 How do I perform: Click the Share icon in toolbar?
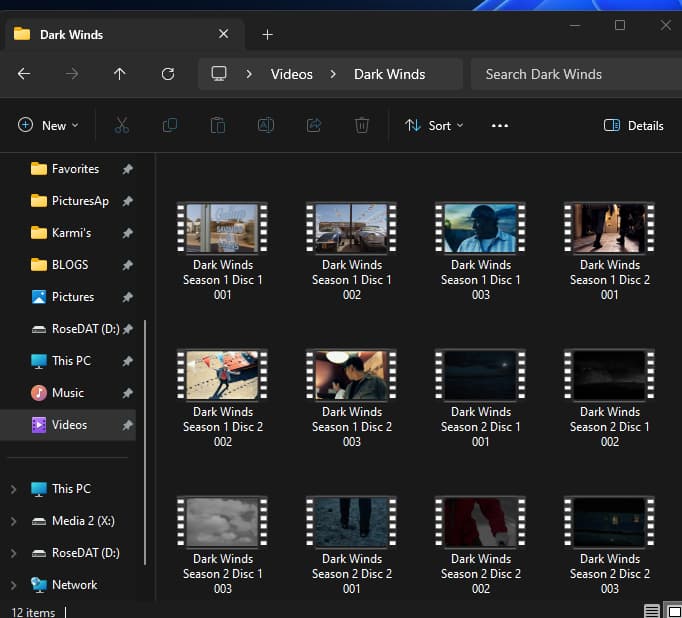point(314,126)
